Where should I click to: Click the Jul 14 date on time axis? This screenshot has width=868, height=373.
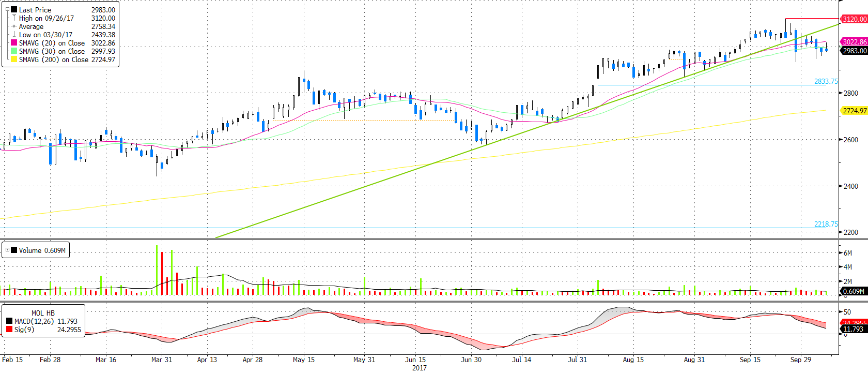[521, 360]
